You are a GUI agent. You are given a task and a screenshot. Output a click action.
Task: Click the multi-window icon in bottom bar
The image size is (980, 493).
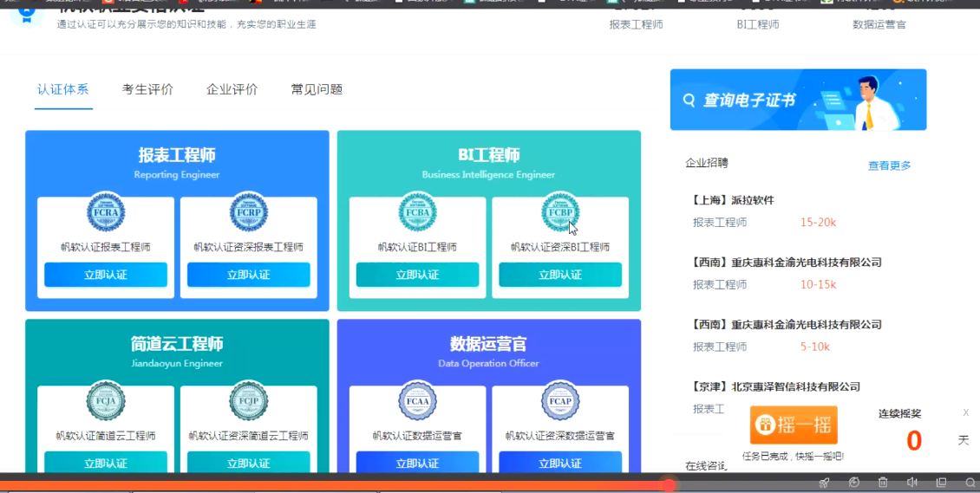coord(941,483)
